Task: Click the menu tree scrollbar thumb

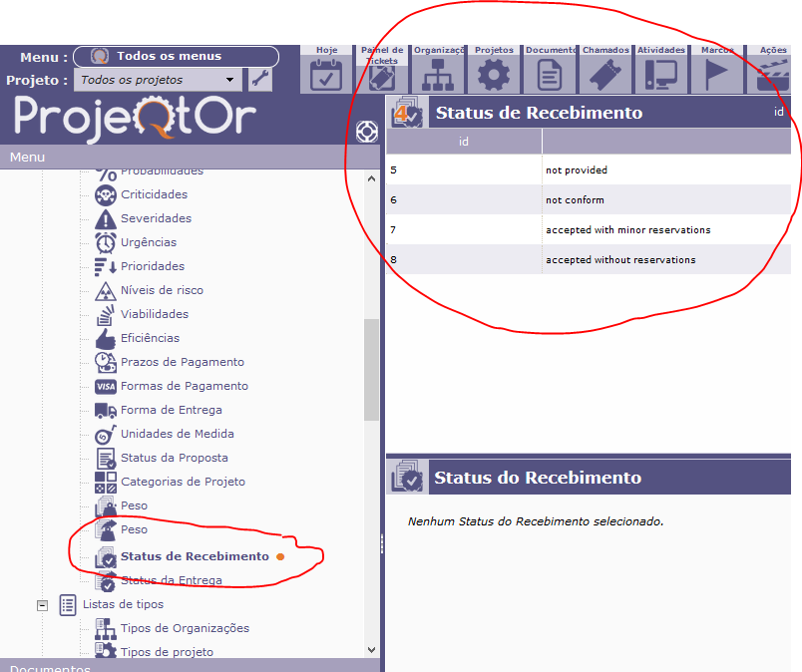Action: coord(371,370)
